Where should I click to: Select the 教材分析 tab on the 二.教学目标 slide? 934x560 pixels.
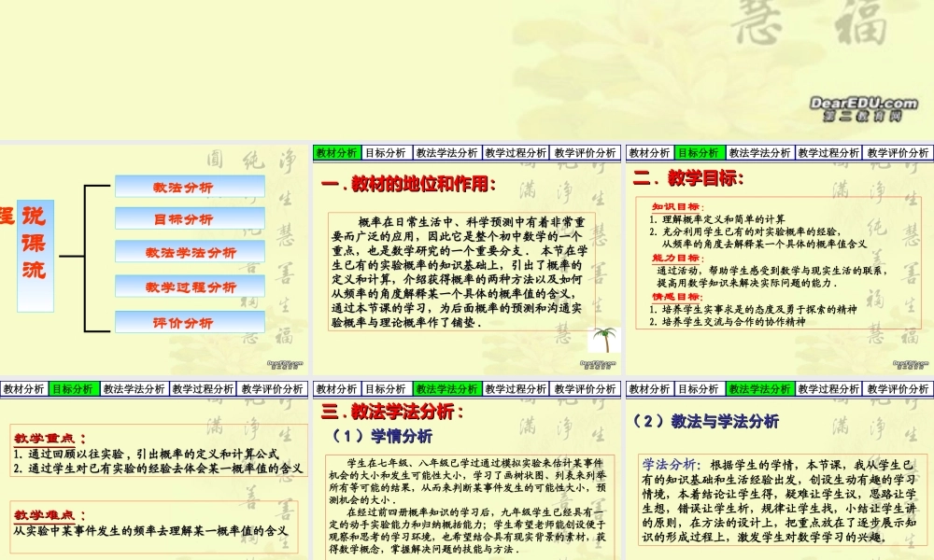pyautogui.click(x=649, y=153)
